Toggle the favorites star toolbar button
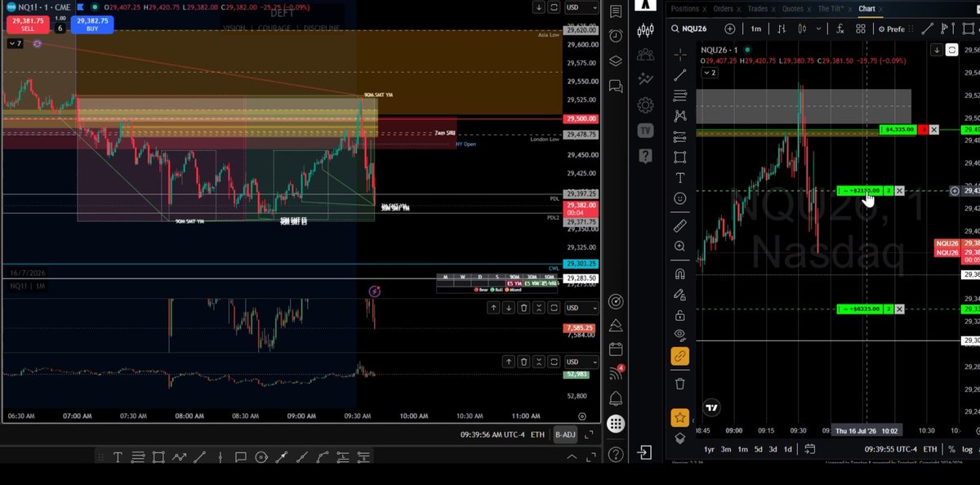Image resolution: width=980 pixels, height=485 pixels. click(x=679, y=418)
